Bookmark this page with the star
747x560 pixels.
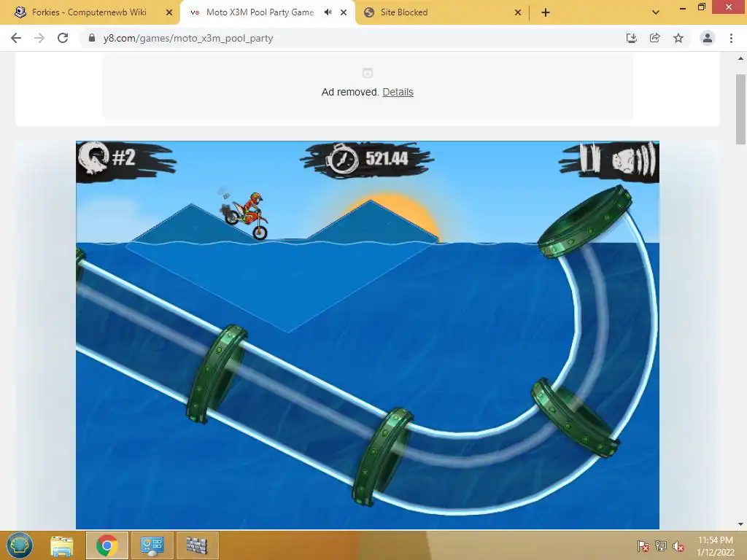(678, 38)
